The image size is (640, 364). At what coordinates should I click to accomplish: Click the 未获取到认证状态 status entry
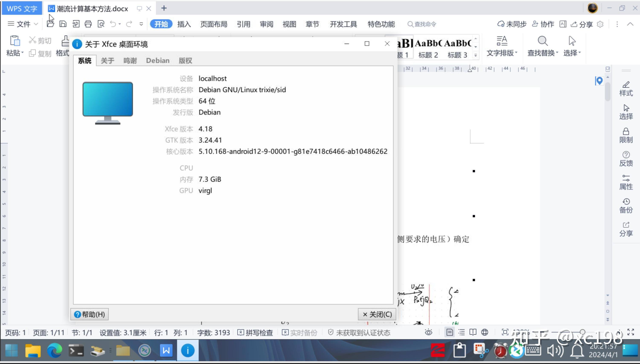359,332
